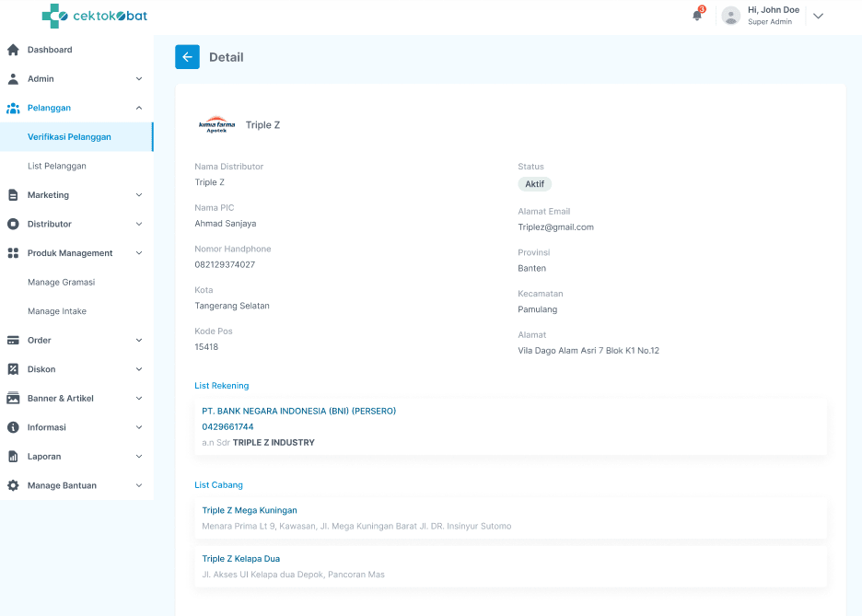Expand the Distributor menu chevron
This screenshot has height=616, width=862.
(139, 224)
